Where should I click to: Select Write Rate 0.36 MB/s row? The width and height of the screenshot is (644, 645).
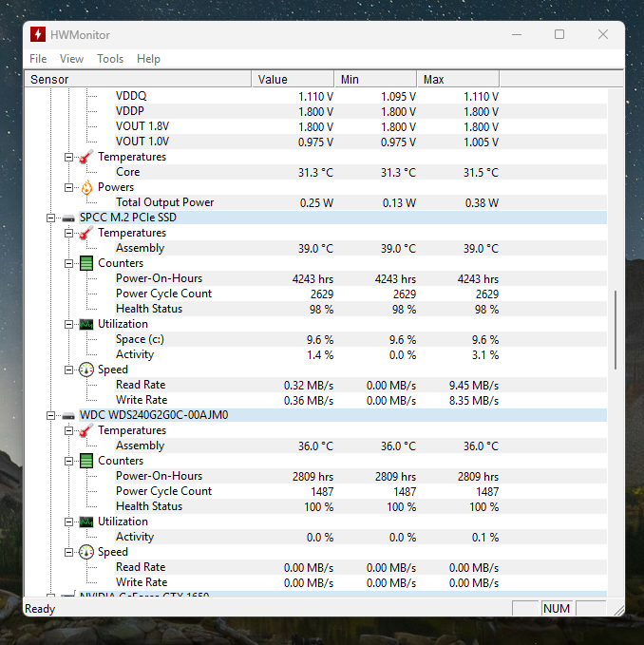(x=361, y=401)
